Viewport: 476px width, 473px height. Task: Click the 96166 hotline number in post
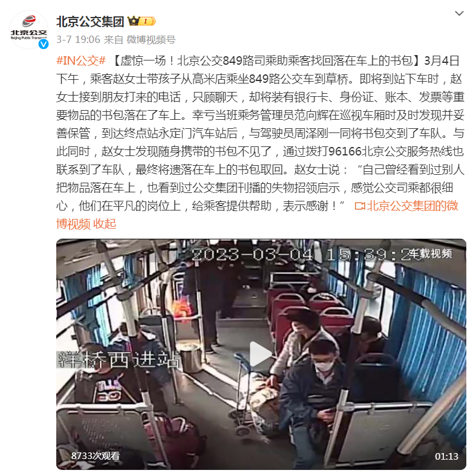pyautogui.click(x=345, y=151)
